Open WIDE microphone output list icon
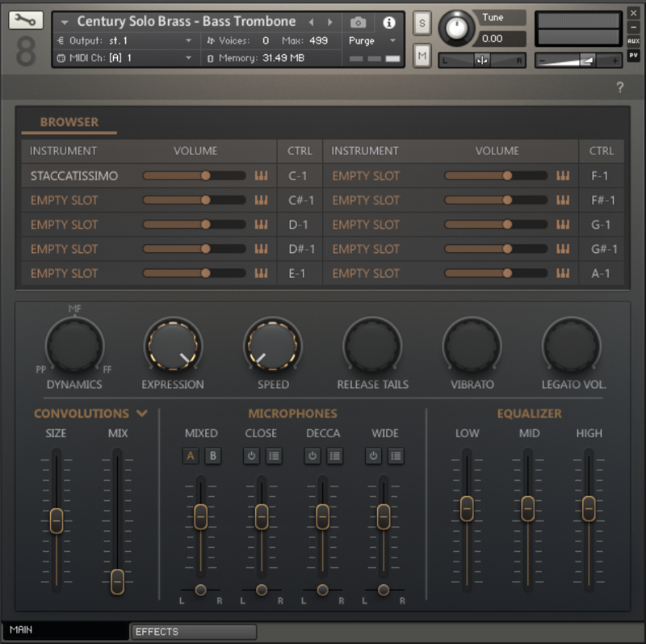The image size is (646, 644). coord(396,456)
